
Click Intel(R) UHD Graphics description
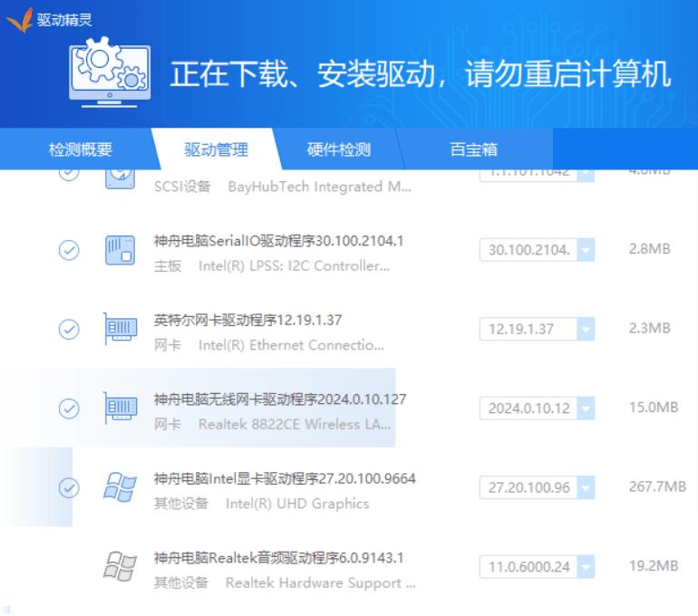point(297,504)
